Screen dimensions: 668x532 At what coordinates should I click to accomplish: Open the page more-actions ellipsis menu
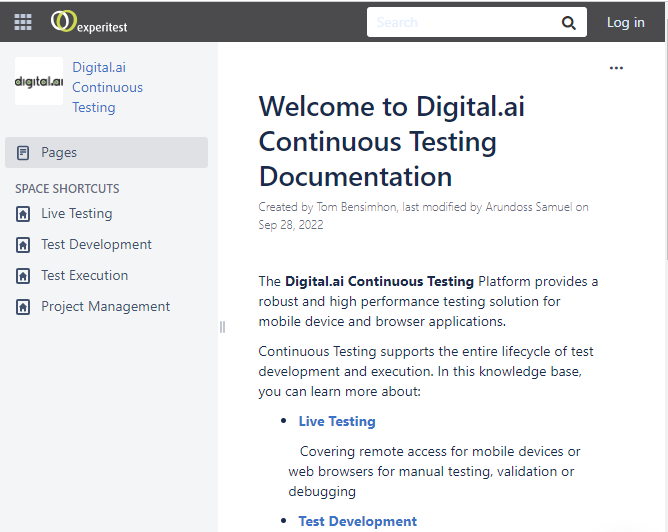[616, 68]
